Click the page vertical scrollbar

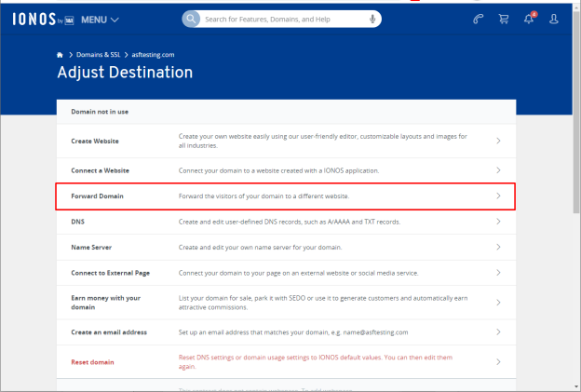point(576,111)
